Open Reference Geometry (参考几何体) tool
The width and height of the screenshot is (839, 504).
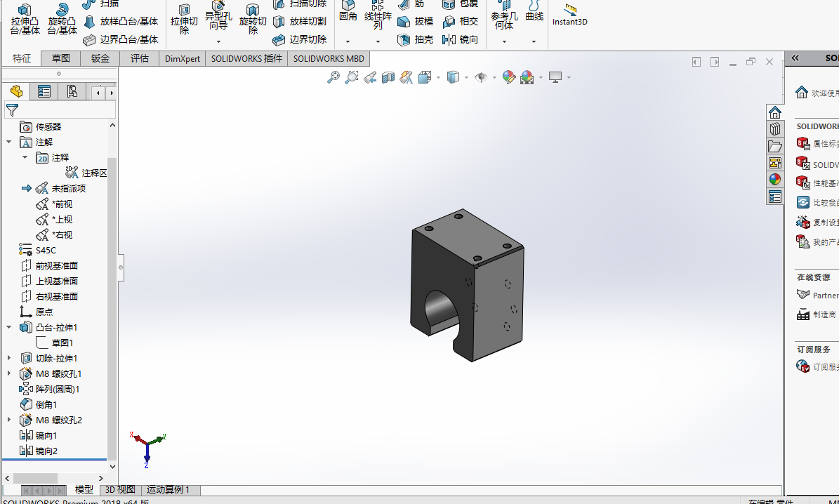(x=504, y=16)
